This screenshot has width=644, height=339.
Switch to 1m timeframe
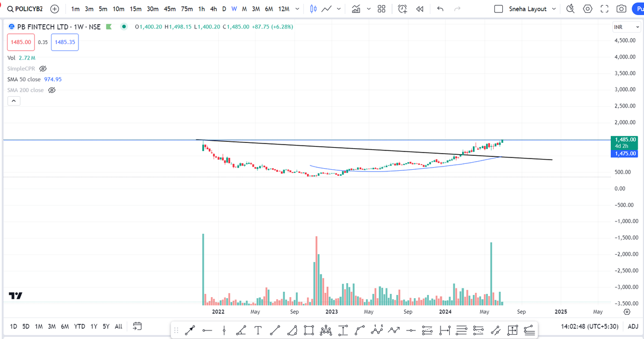pos(75,9)
